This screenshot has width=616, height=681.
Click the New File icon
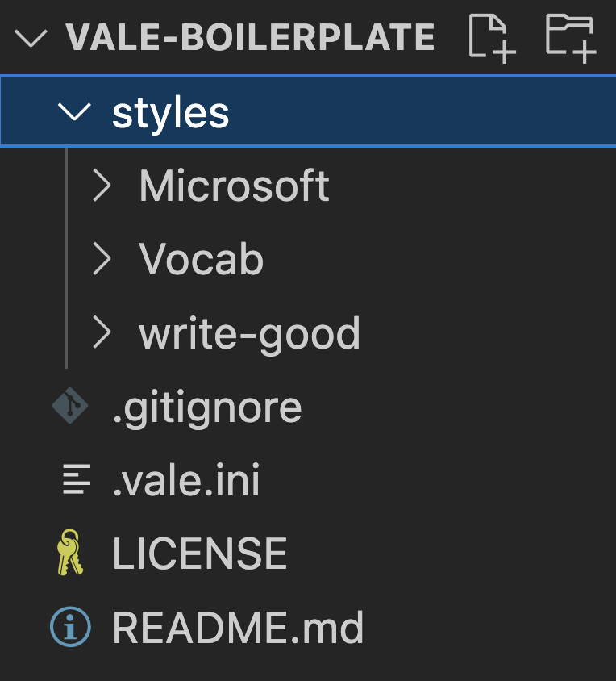[x=492, y=36]
